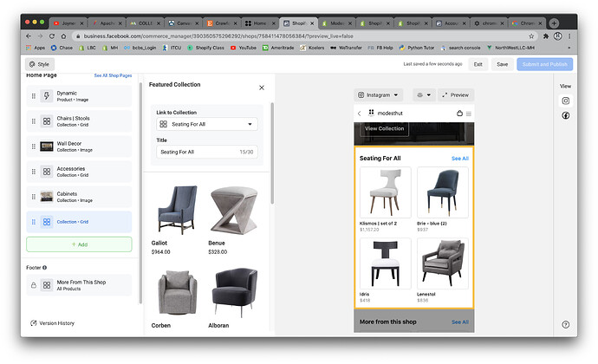Viewport: 598px width, 364px height.
Task: Switch view to Instagram icon in right sidebar
Action: point(566,101)
